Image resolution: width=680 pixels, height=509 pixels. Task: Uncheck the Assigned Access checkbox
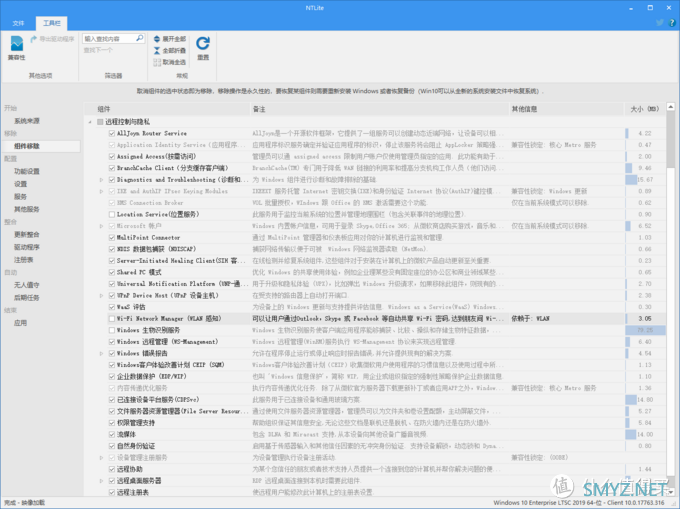click(112, 157)
